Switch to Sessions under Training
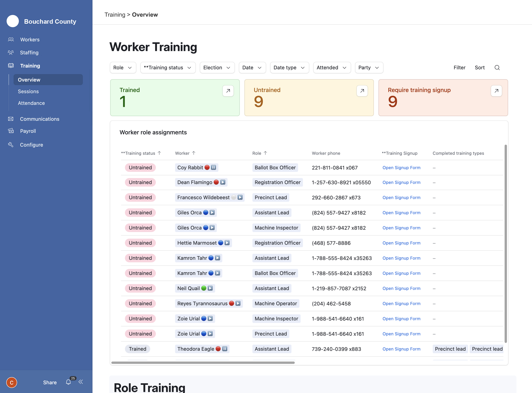This screenshot has width=532, height=393. (28, 91)
